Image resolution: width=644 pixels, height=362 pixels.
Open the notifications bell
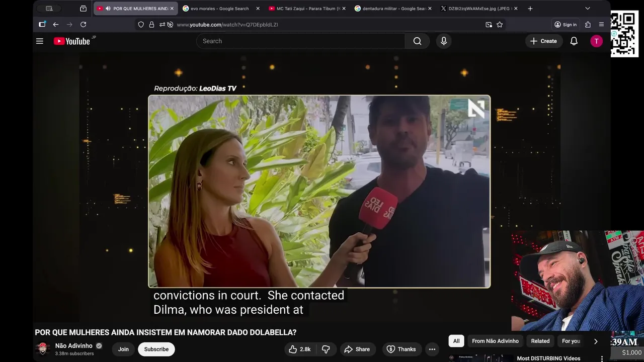click(574, 41)
